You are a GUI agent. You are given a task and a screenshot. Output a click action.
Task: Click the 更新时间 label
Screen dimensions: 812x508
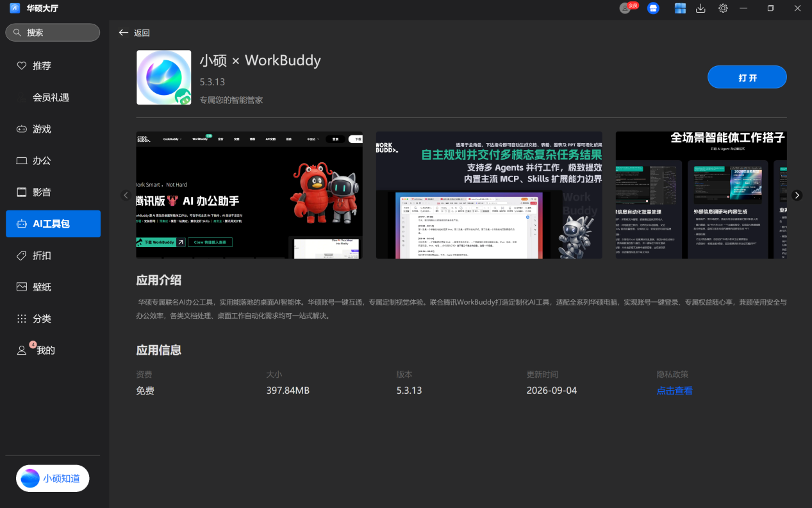point(542,375)
